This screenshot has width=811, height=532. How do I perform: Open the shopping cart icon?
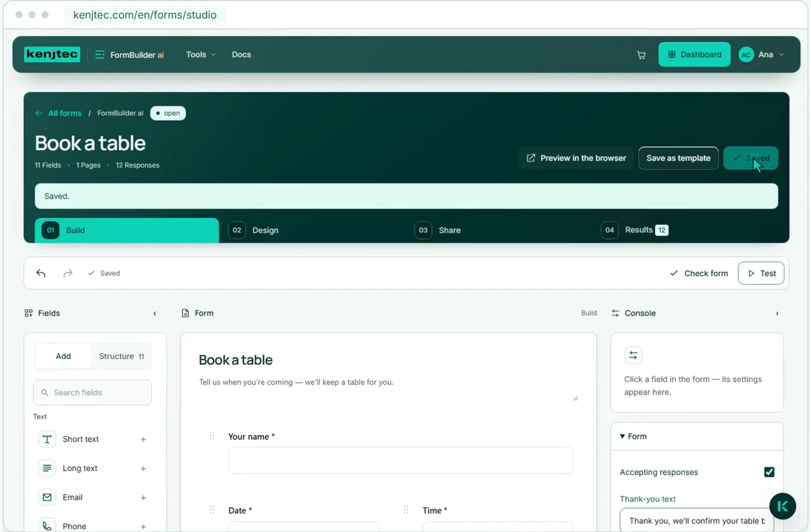[641, 55]
